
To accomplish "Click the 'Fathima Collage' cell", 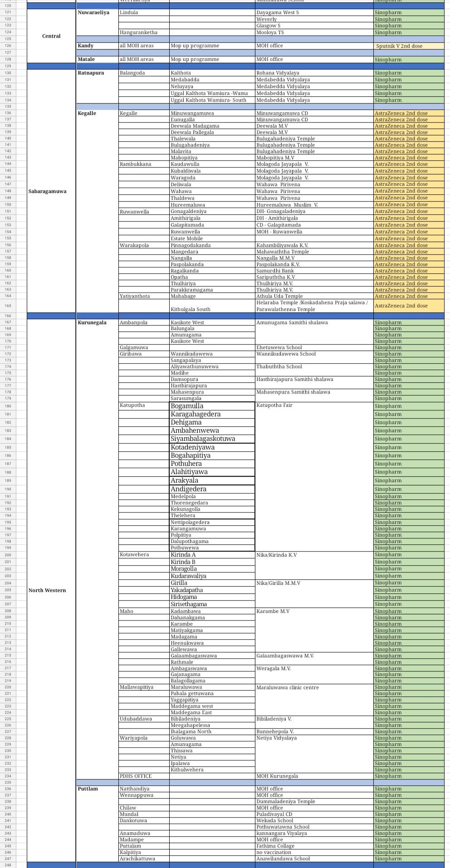I will pos(314,846).
